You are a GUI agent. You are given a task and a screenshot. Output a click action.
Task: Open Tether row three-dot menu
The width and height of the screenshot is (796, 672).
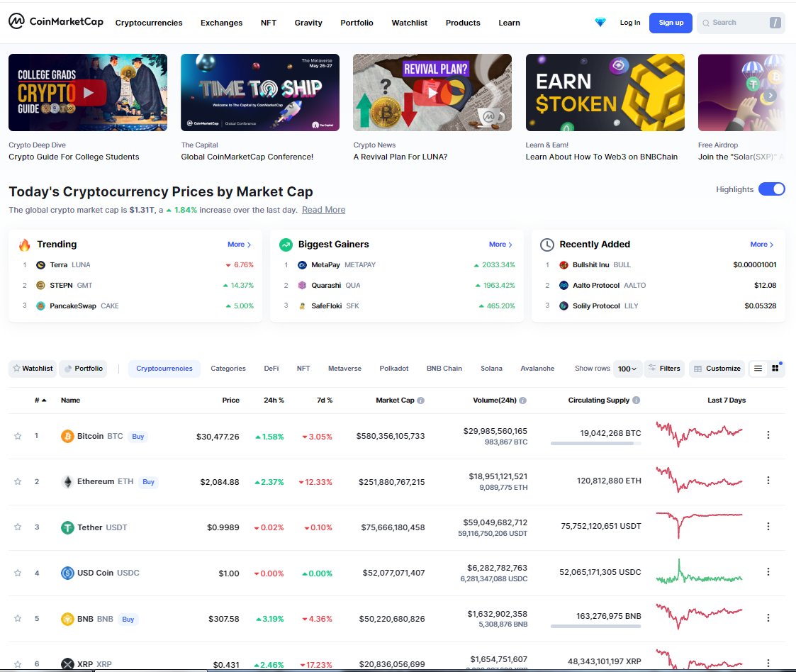point(768,527)
